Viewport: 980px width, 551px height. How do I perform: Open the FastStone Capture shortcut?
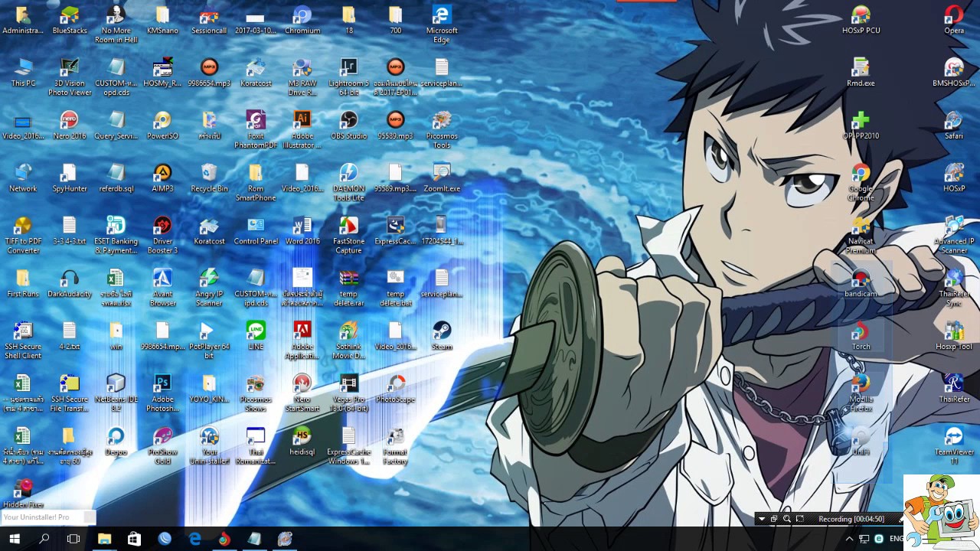[x=348, y=236]
